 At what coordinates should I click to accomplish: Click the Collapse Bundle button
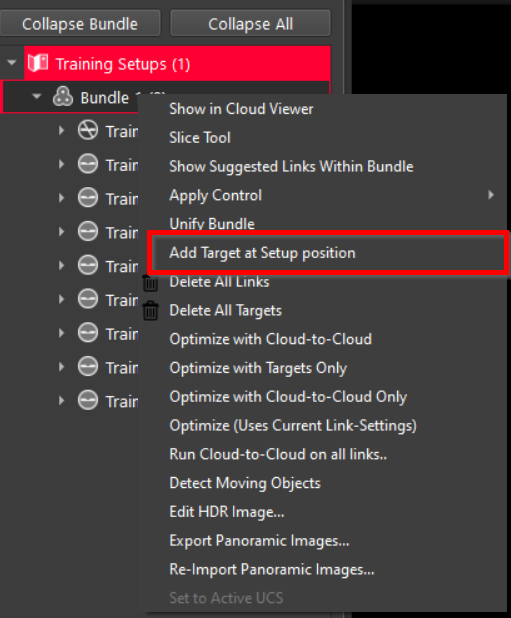[80, 24]
